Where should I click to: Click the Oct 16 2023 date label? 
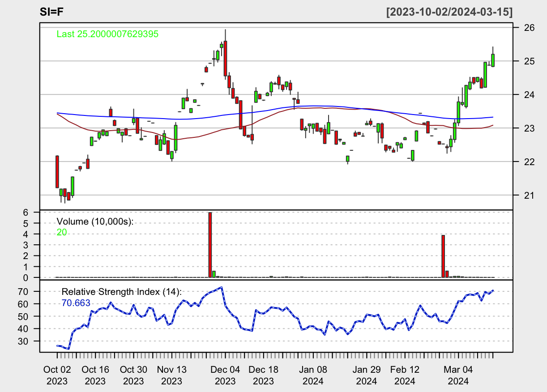tap(95, 375)
